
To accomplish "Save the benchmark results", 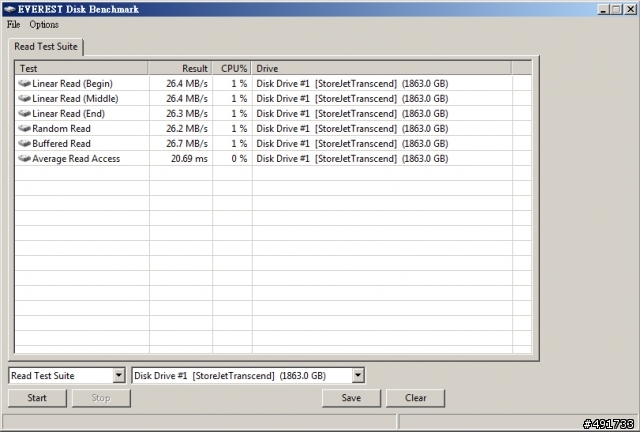I will click(351, 398).
